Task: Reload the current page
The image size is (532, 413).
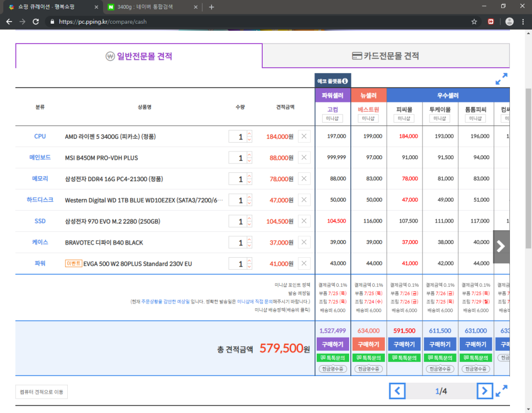Action: [x=36, y=21]
